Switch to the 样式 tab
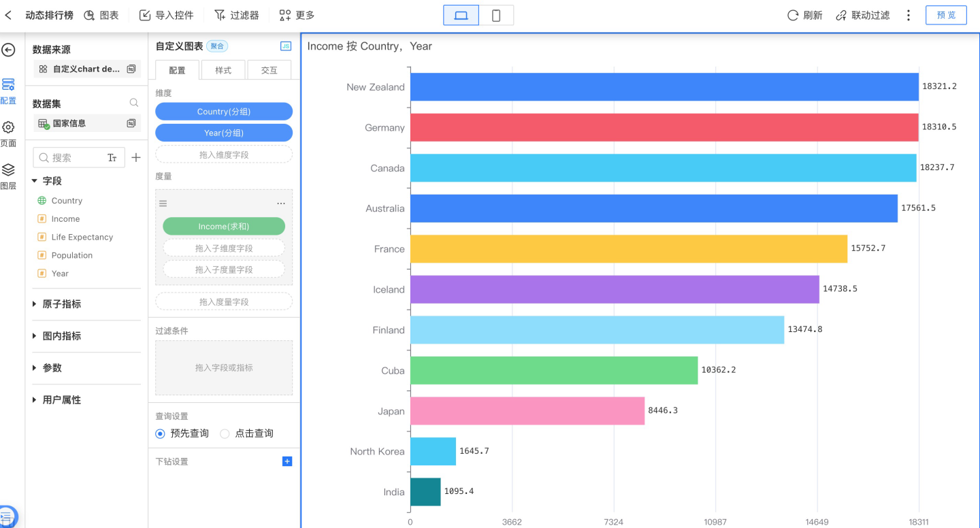 pyautogui.click(x=223, y=70)
